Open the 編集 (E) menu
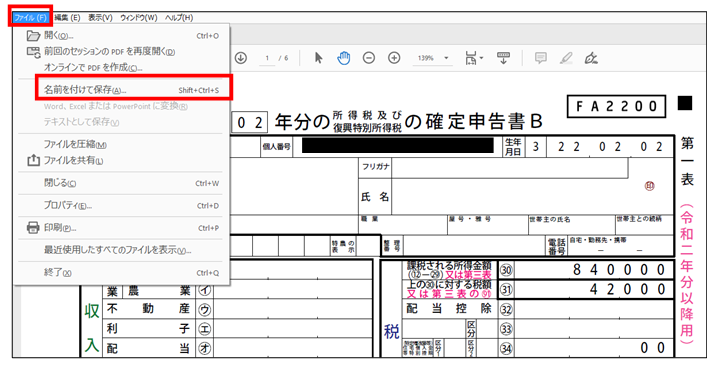The width and height of the screenshot is (716, 366). pyautogui.click(x=67, y=17)
